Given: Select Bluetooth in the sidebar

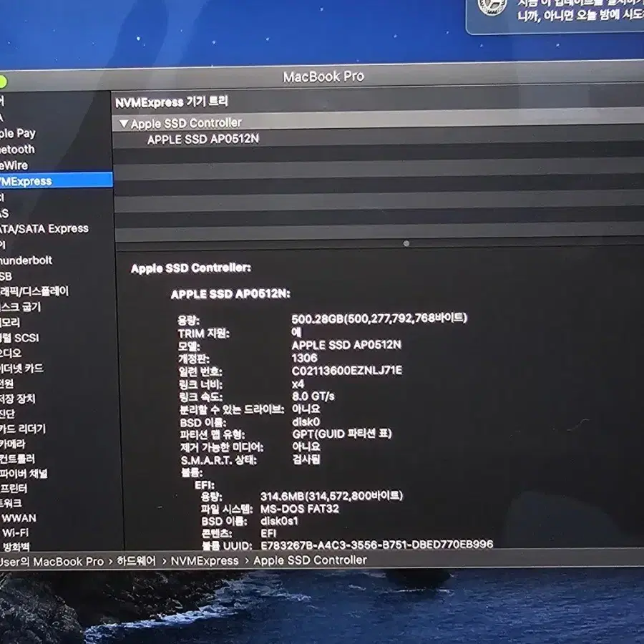Looking at the screenshot, I should click(18, 150).
